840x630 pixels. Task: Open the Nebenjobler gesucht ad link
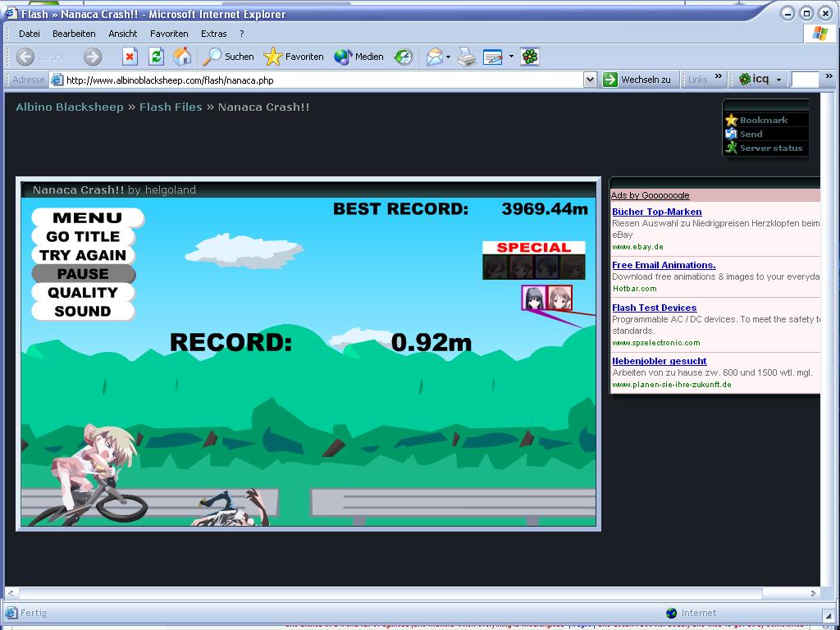(x=660, y=361)
